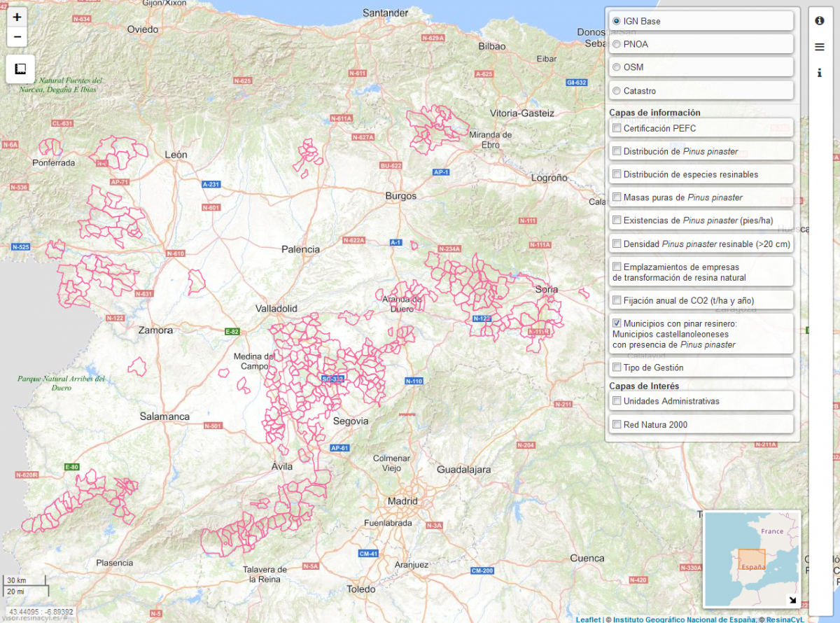Click the Talavera de la Reina label

click(266, 574)
